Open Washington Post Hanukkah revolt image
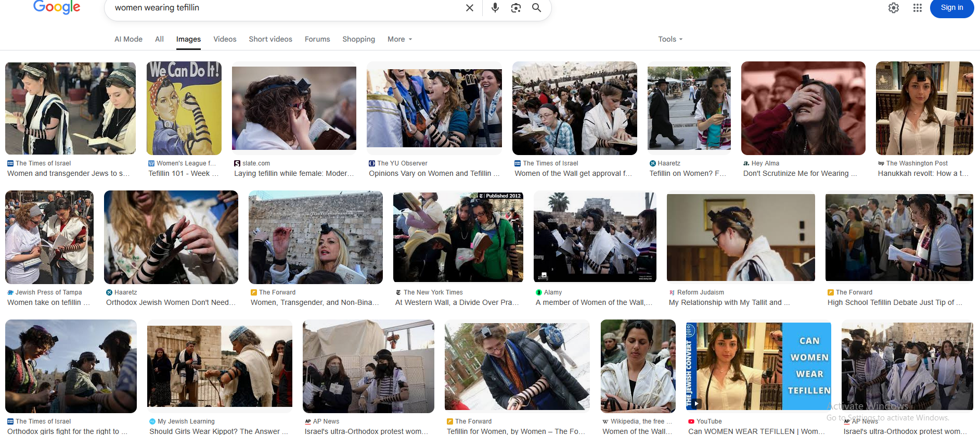Image resolution: width=980 pixels, height=435 pixels. (x=924, y=108)
